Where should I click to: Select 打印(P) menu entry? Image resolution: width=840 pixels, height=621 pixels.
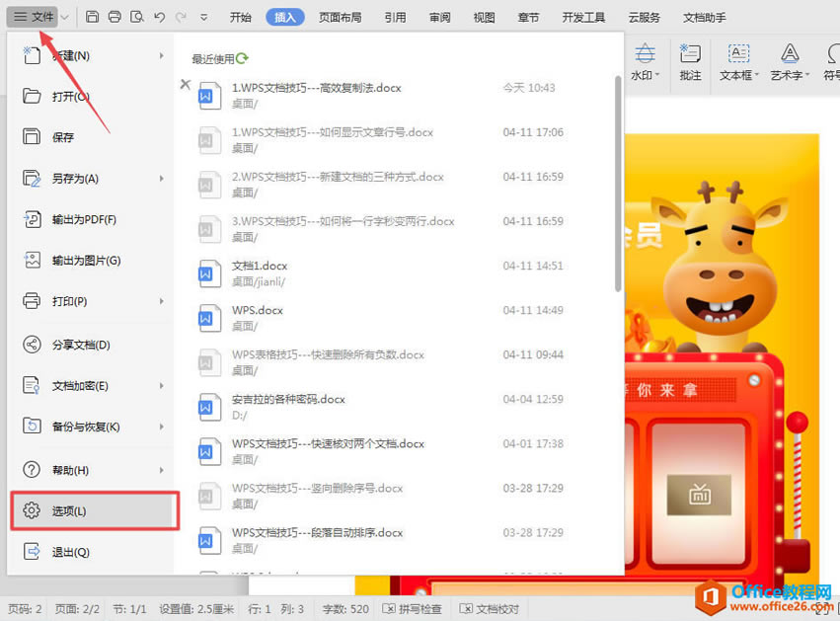tap(92, 301)
